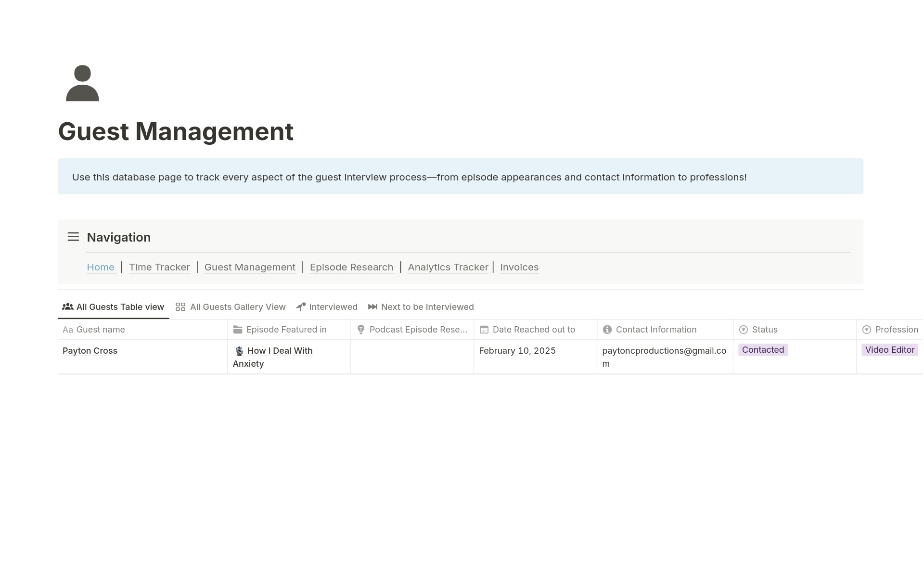This screenshot has height=577, width=924.
Task: Click the Navigation hamburger menu icon
Action: tap(73, 237)
